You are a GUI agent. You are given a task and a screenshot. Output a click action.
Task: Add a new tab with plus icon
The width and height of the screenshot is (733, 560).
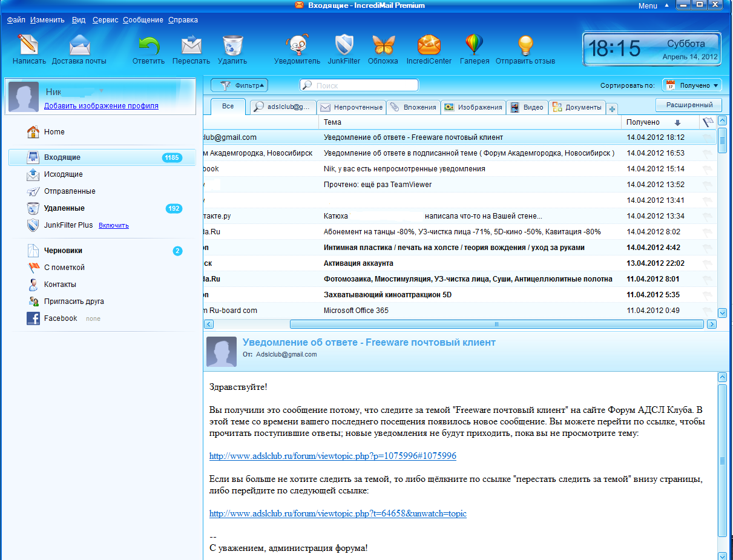click(x=613, y=108)
